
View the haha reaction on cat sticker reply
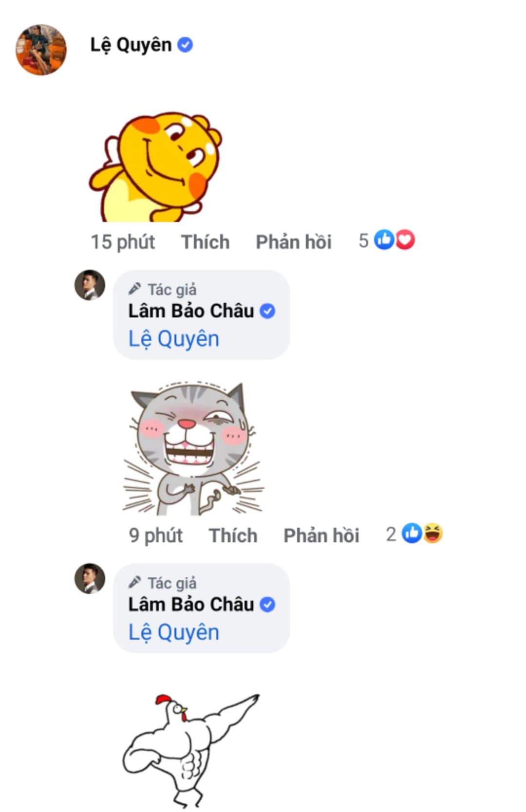click(x=432, y=533)
